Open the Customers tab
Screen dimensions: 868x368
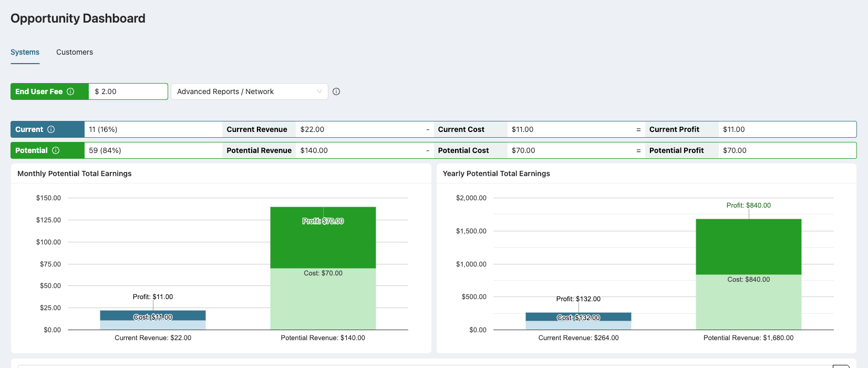75,52
